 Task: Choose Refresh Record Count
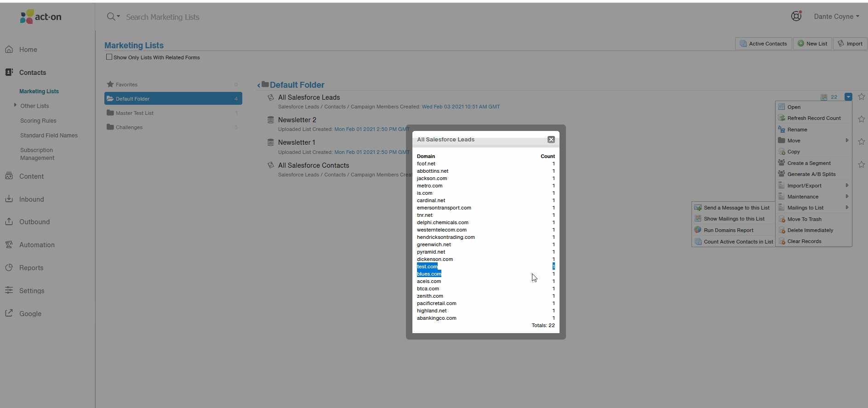[814, 118]
